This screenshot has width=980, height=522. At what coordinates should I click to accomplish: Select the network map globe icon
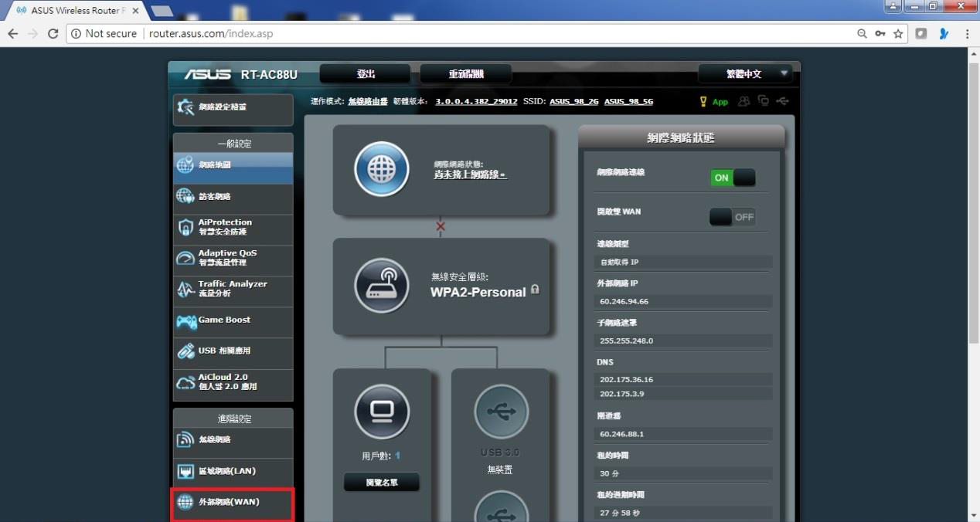185,165
